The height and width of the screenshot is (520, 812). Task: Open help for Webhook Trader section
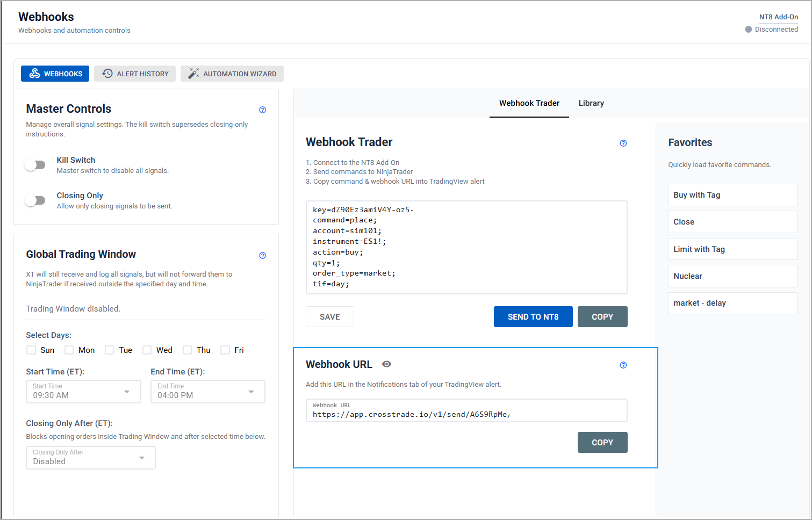coord(623,143)
